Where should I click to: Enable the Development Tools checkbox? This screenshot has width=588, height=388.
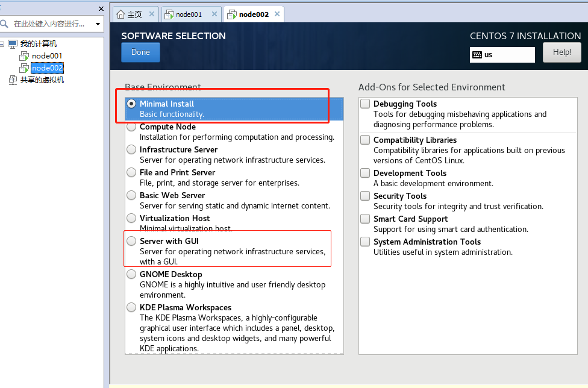click(x=365, y=173)
